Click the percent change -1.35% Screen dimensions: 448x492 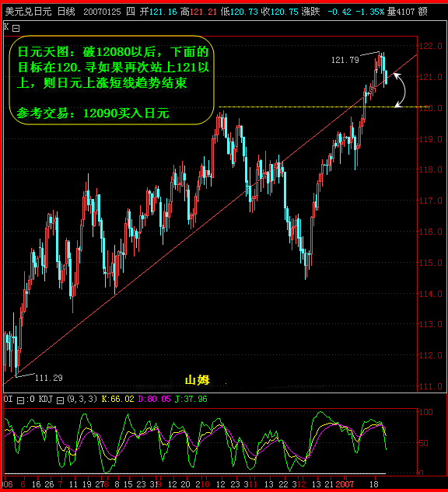point(369,12)
